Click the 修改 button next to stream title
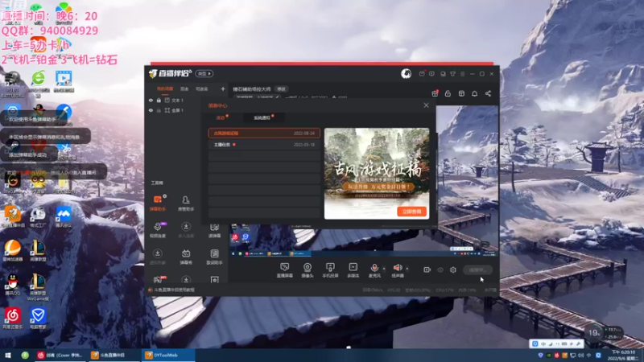 [281, 89]
